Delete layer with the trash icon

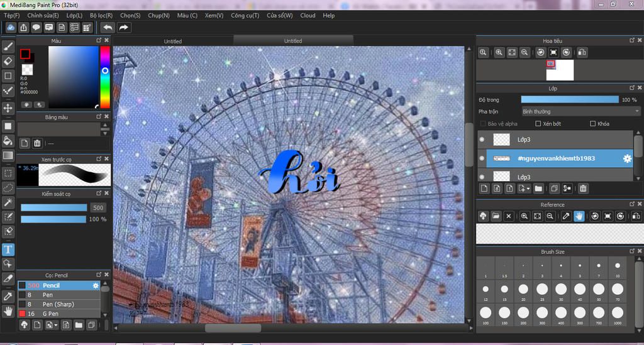click(583, 189)
